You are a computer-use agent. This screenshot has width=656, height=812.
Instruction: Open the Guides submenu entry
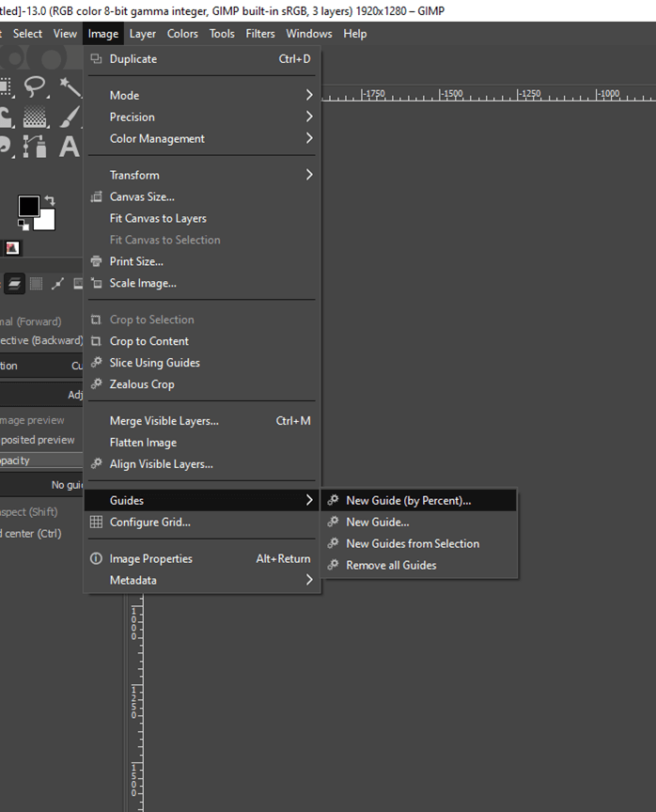202,500
